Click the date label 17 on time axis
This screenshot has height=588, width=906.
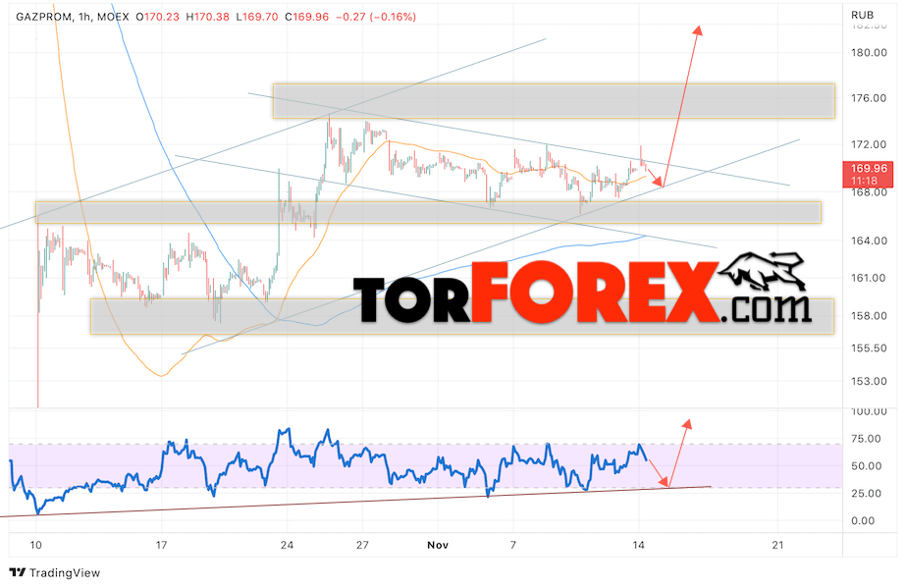pos(161,545)
